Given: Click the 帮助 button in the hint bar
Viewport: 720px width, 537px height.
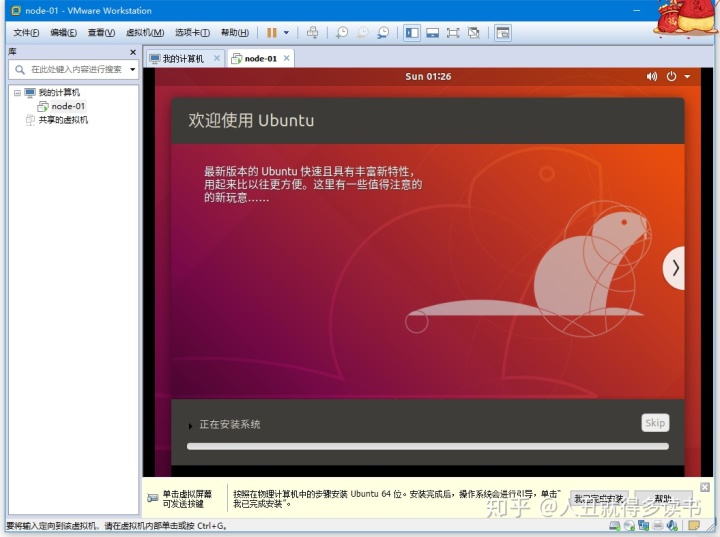Looking at the screenshot, I should pyautogui.click(x=663, y=499).
